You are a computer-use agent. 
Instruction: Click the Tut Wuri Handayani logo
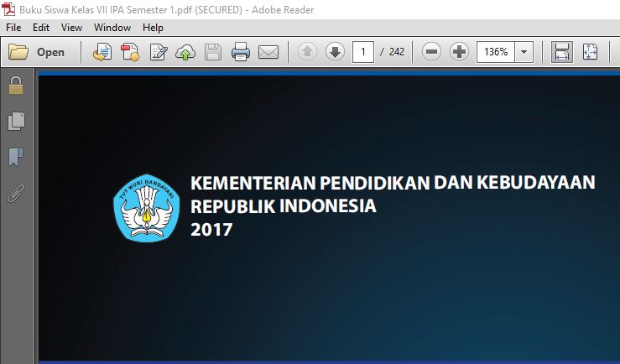147,207
